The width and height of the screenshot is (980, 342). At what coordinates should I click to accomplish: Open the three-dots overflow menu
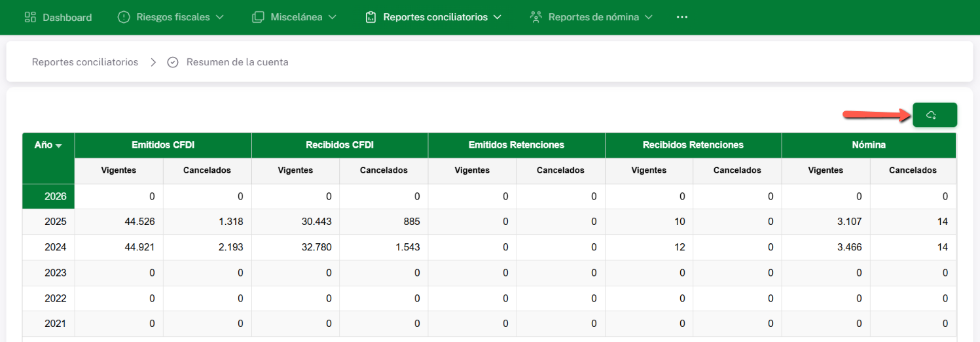[x=682, y=17]
